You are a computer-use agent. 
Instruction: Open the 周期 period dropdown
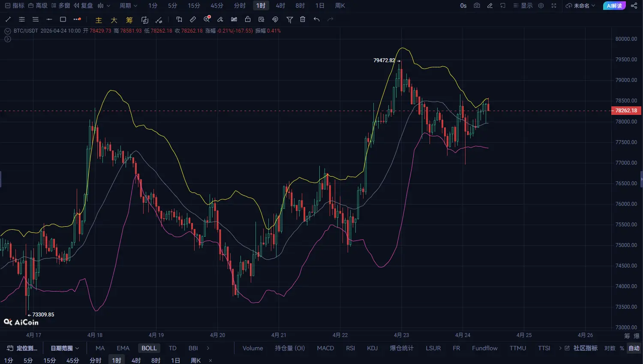(x=128, y=6)
